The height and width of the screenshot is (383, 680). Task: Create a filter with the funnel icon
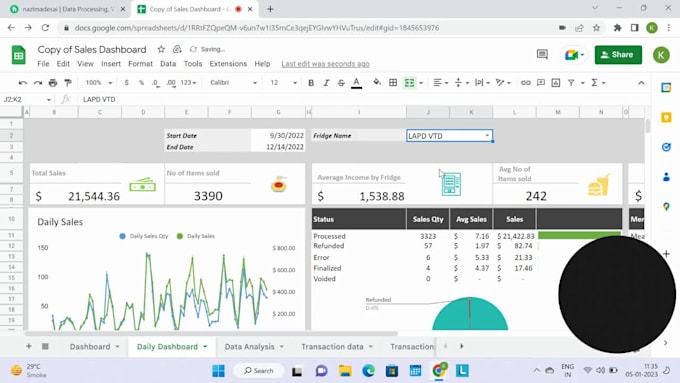571,82
